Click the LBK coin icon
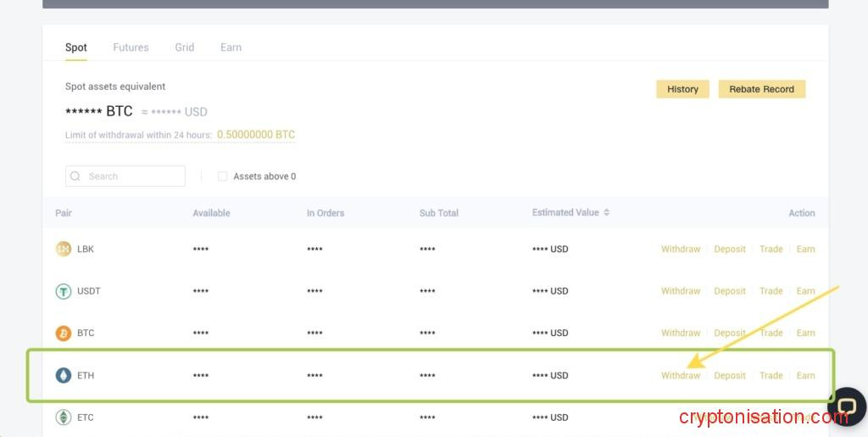 (63, 249)
